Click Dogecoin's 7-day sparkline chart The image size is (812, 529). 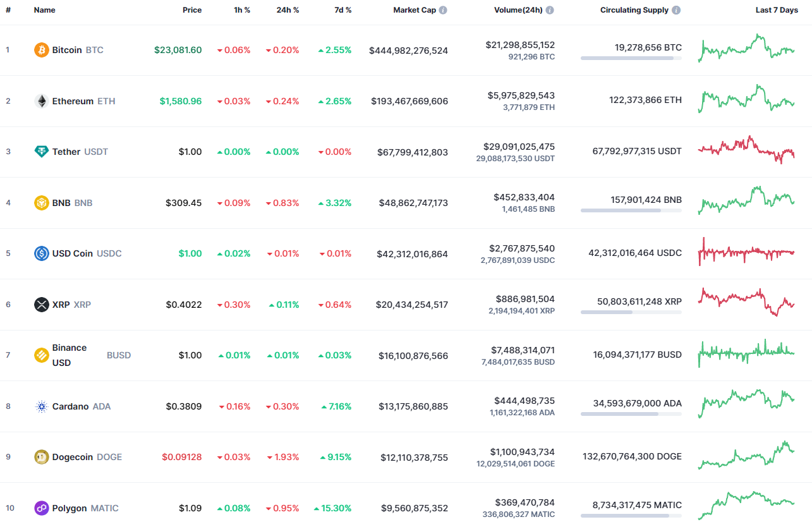pos(746,457)
